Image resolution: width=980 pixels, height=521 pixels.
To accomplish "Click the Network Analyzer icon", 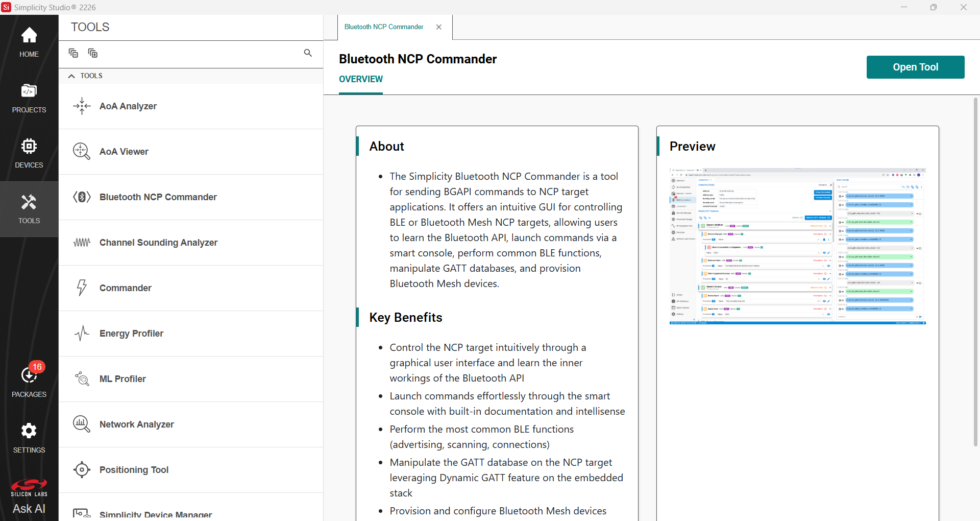I will pyautogui.click(x=82, y=424).
